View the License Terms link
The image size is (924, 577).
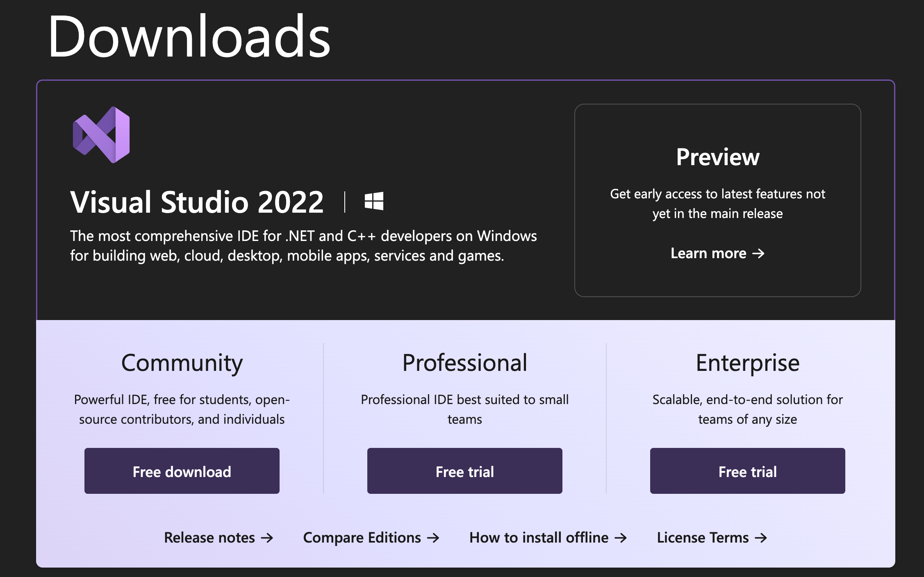coord(703,538)
